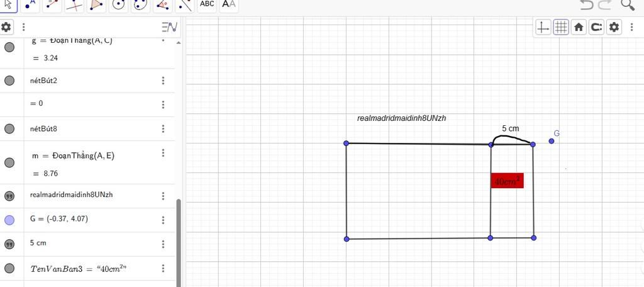644x287 pixels.
Task: Open more options for segment m row
Action: 163,153
